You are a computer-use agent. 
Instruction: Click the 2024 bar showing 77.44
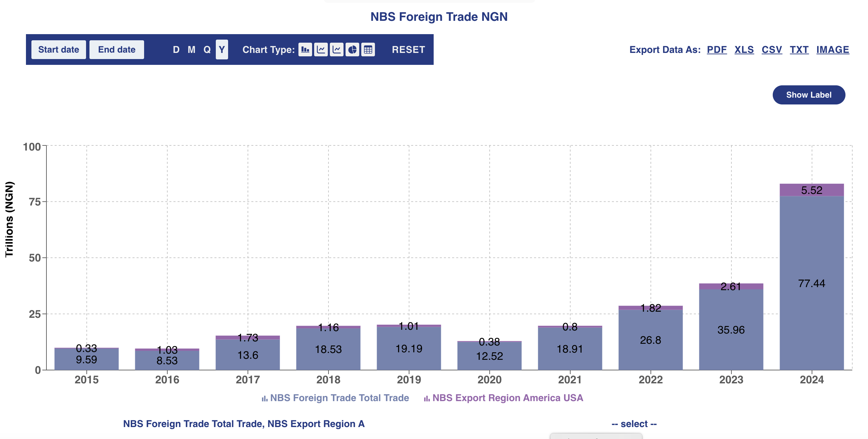pos(811,283)
